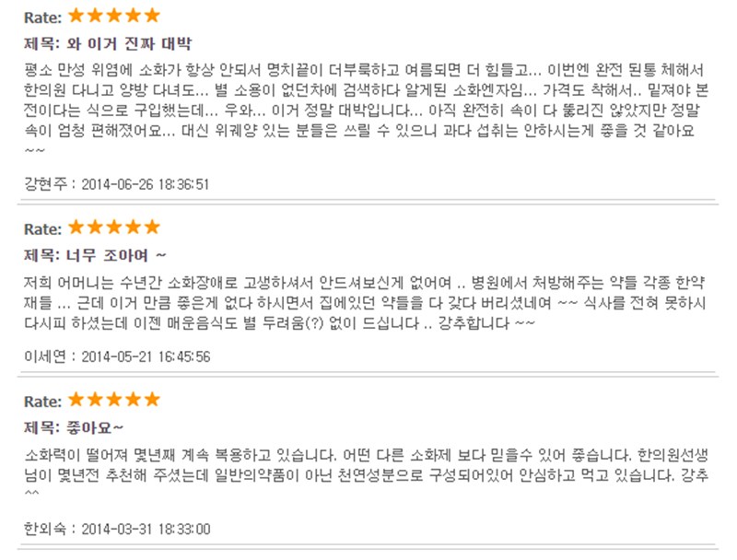Click the review body starting with 소화력이 떨어져
Image resolution: width=737 pixels, height=560 pixels.
(366, 474)
